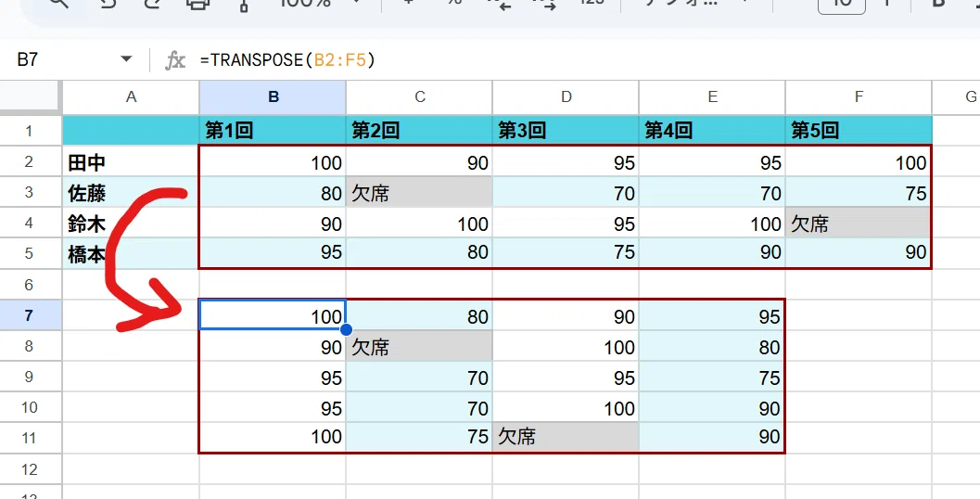980x499 pixels.
Task: Click the 欠席 cell in row 3
Action: [x=419, y=192]
